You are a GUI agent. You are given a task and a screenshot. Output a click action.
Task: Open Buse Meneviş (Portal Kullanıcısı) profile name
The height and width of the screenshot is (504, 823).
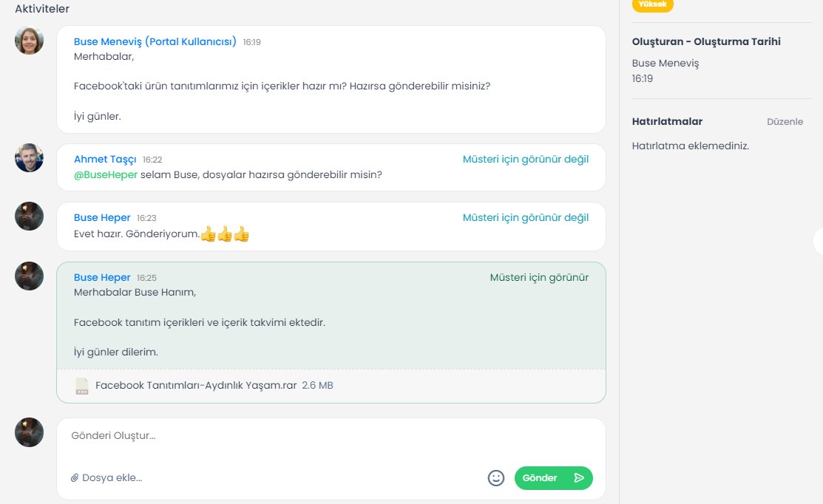tap(155, 41)
